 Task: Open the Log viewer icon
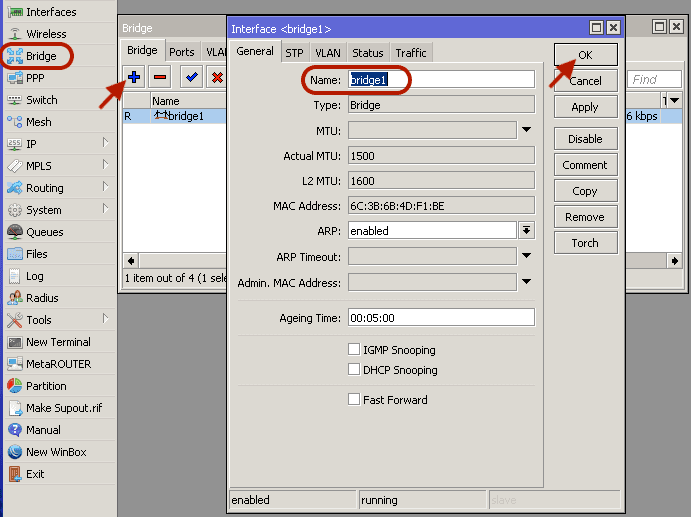click(15, 276)
